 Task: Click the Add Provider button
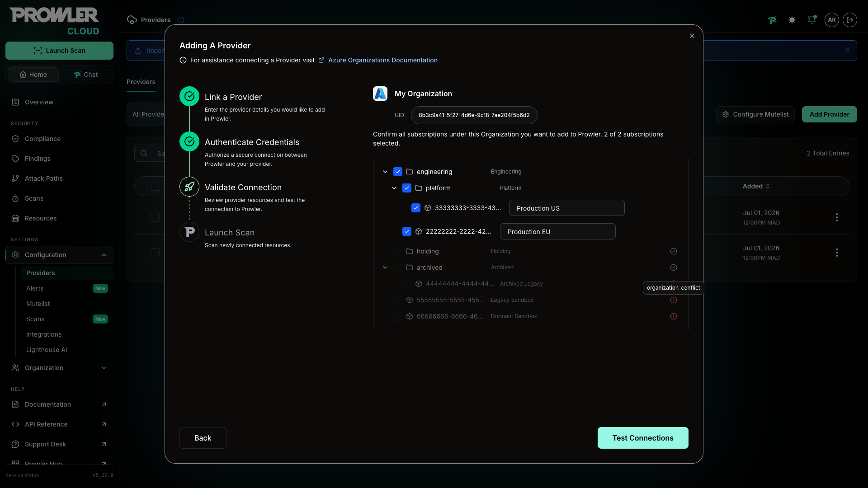point(829,114)
